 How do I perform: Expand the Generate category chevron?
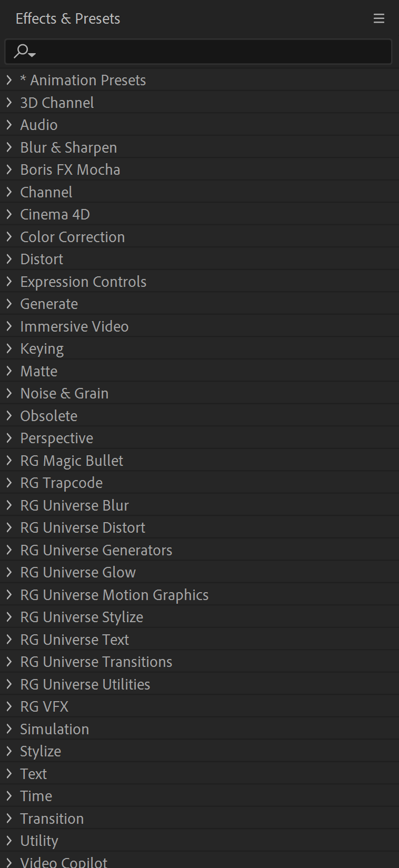[9, 304]
